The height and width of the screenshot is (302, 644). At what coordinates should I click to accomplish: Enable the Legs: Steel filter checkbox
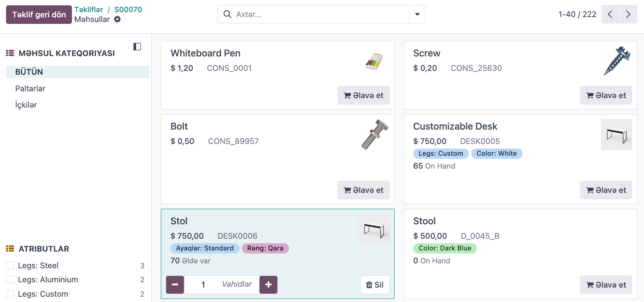tap(10, 266)
